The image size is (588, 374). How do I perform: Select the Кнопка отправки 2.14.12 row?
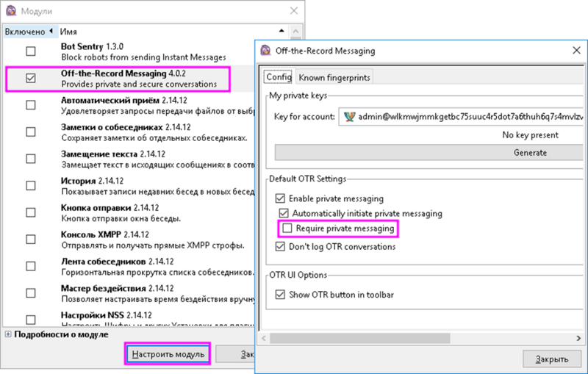click(128, 213)
